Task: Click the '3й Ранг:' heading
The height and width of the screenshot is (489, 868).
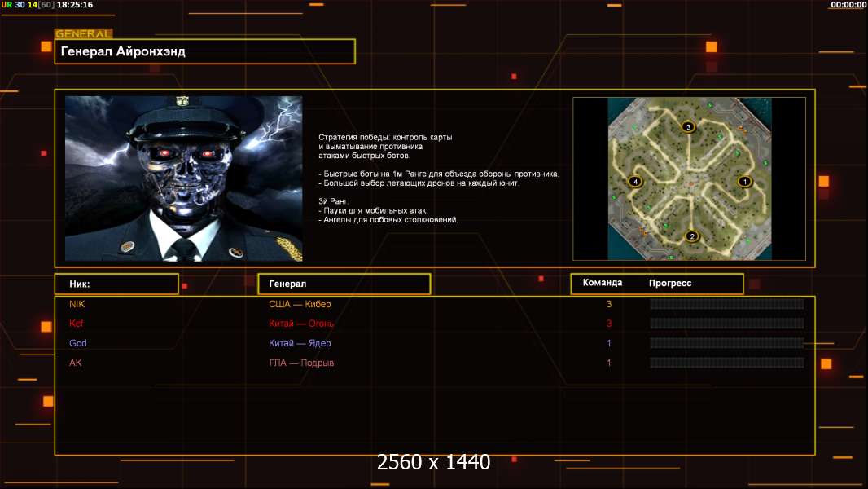Action: coord(334,201)
